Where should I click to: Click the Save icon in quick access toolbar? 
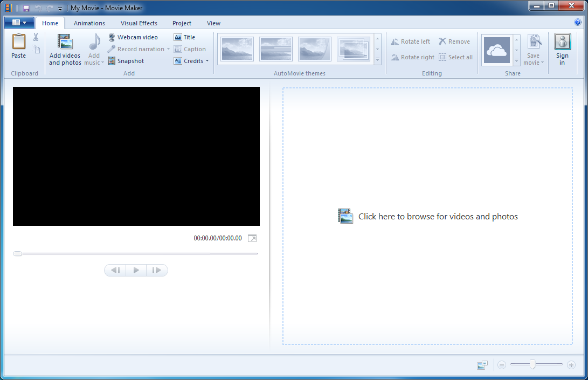click(26, 8)
